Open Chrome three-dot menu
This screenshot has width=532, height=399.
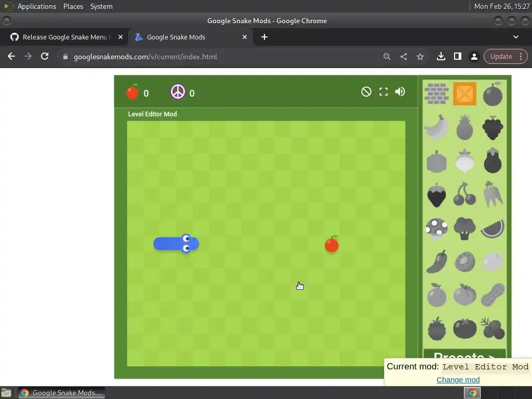click(521, 56)
